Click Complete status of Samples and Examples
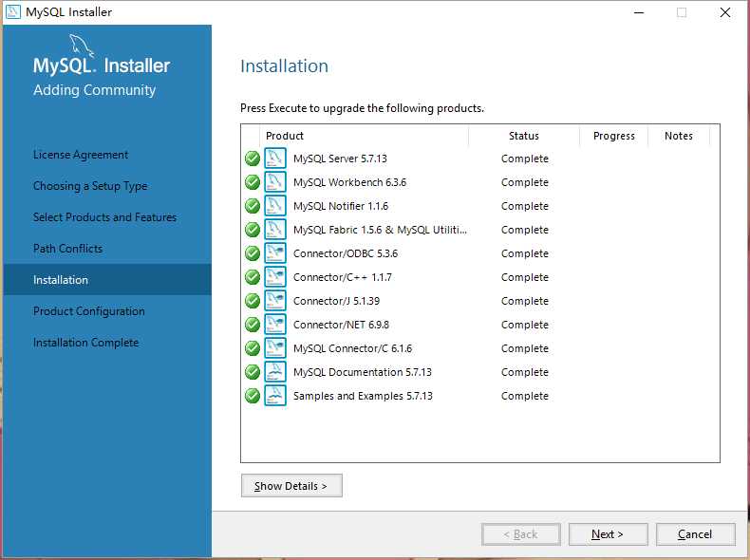Viewport: 750px width, 560px height. point(525,396)
